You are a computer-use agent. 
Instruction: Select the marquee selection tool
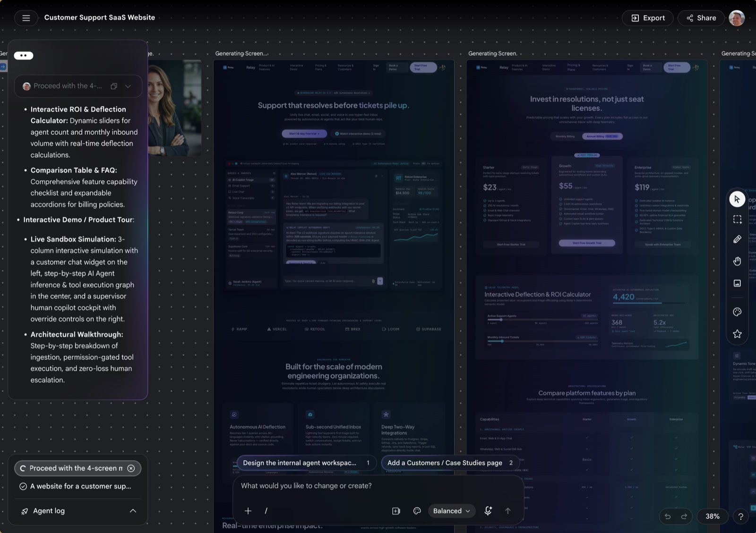[x=737, y=220]
